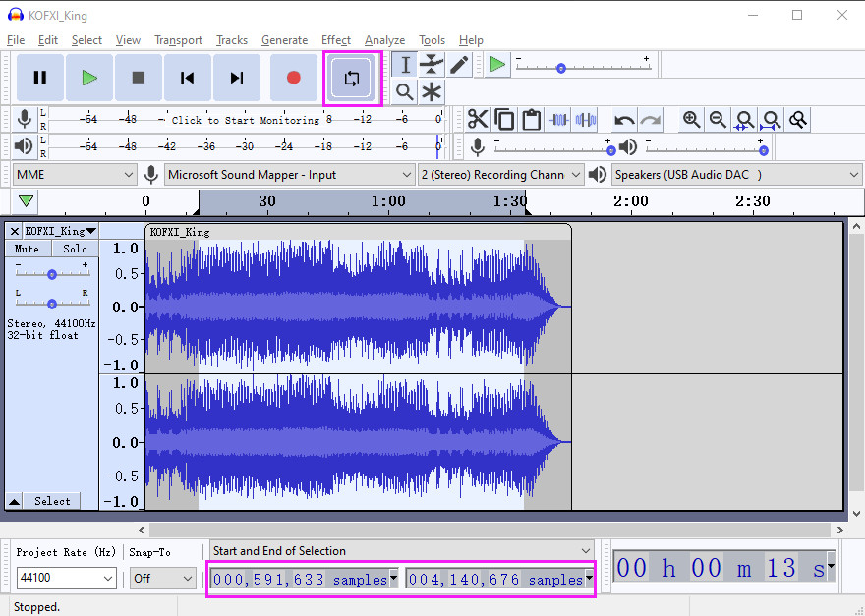This screenshot has height=616, width=865.
Task: Toggle loop playback
Action: (x=352, y=78)
